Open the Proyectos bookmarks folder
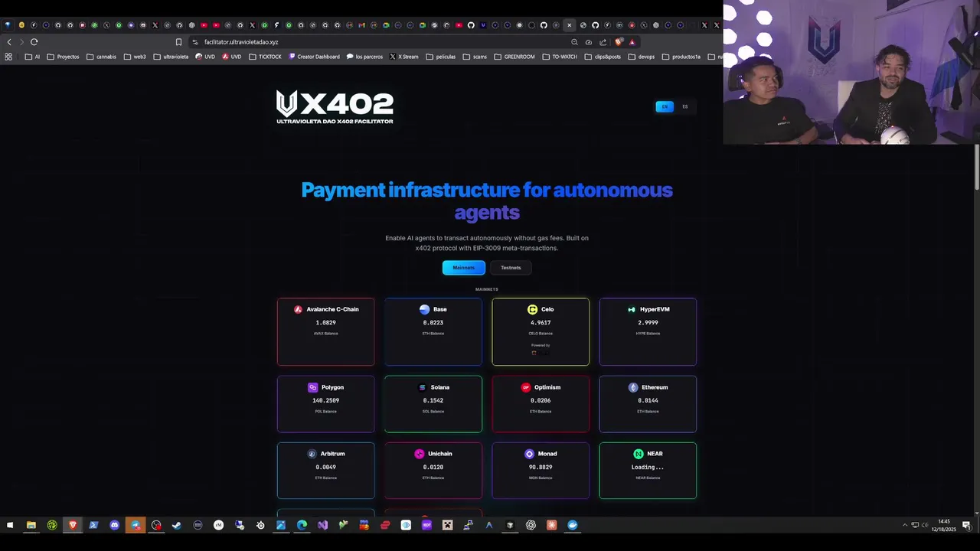This screenshot has width=980, height=551. (x=63, y=57)
